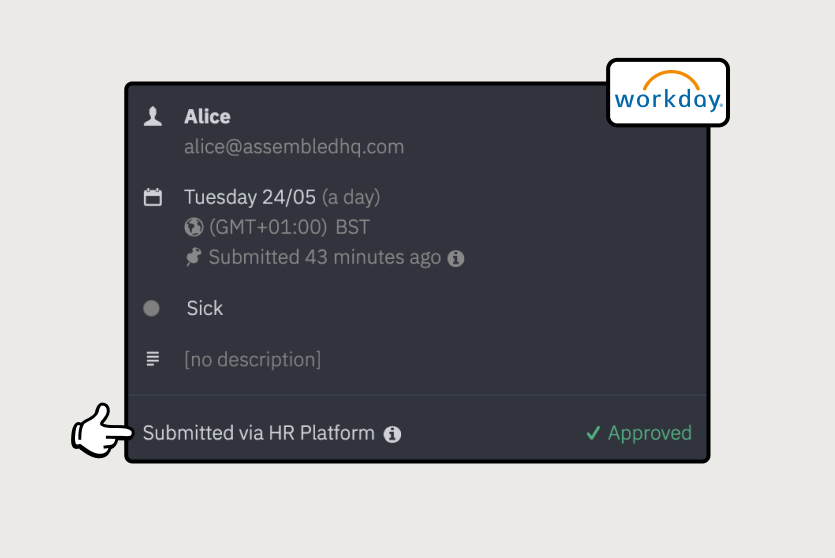Click the calendar icon next to Tuesday 24/05
Image resolution: width=835 pixels, height=558 pixels.
tap(153, 197)
